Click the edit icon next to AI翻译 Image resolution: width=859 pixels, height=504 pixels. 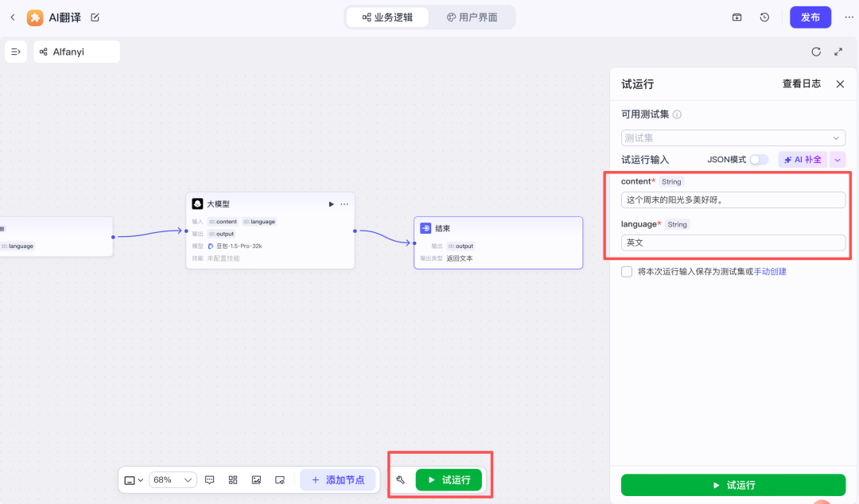point(95,17)
